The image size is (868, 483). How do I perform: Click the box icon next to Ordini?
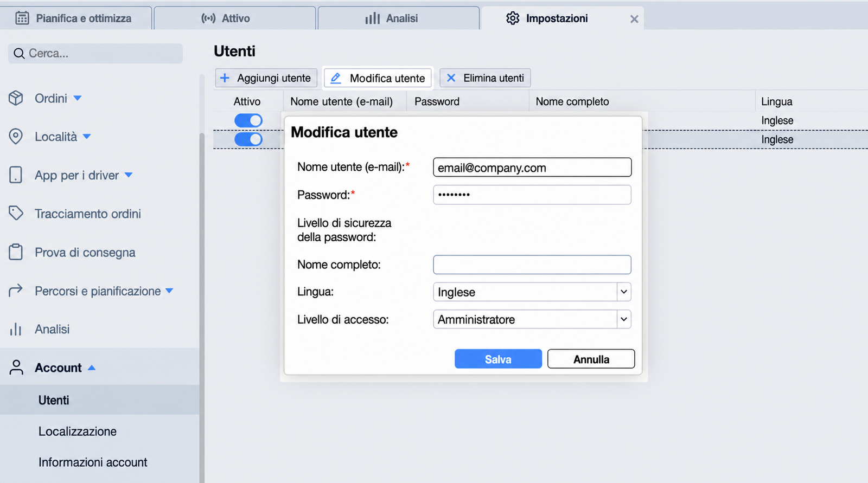16,98
